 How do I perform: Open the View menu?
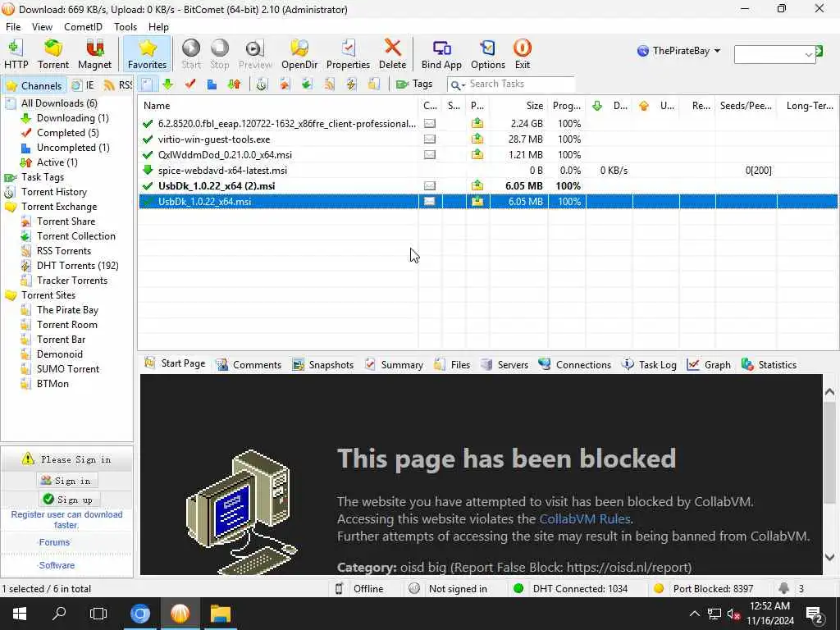[42, 27]
